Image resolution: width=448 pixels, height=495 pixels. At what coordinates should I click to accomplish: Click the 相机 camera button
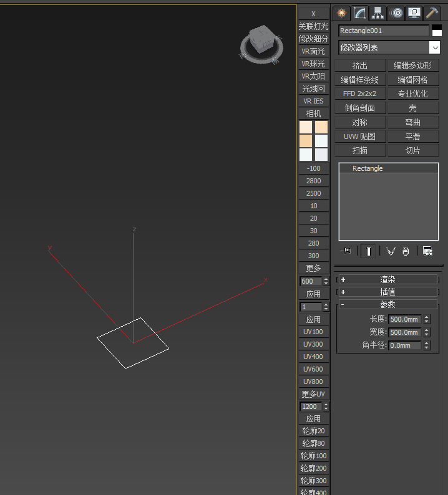click(x=314, y=113)
